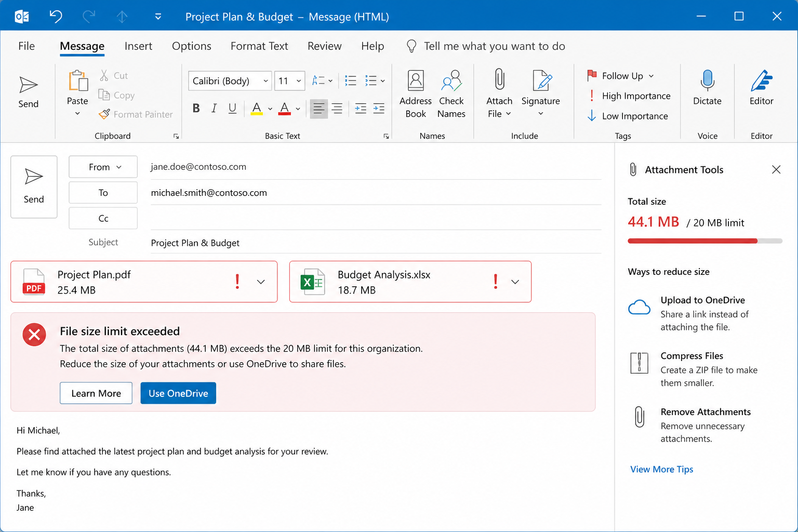Click the warning exclamation on Project Plan.pdf
Image resolution: width=798 pixels, height=532 pixels.
click(237, 282)
